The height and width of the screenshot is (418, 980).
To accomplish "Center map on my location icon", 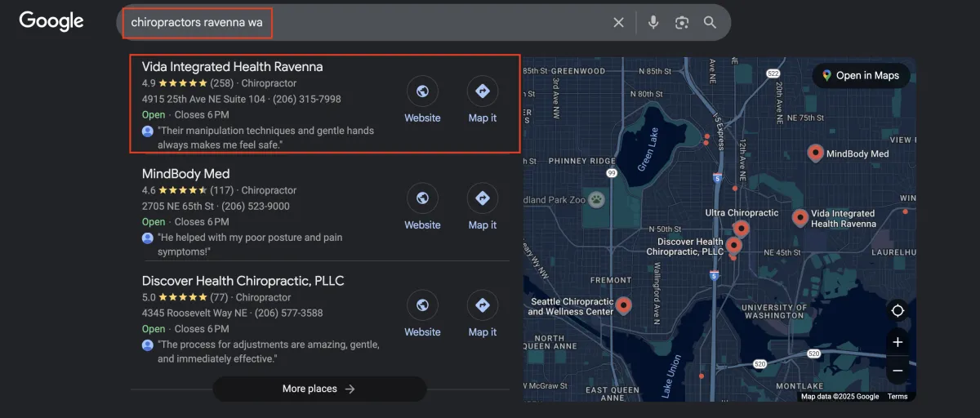I will pyautogui.click(x=898, y=310).
